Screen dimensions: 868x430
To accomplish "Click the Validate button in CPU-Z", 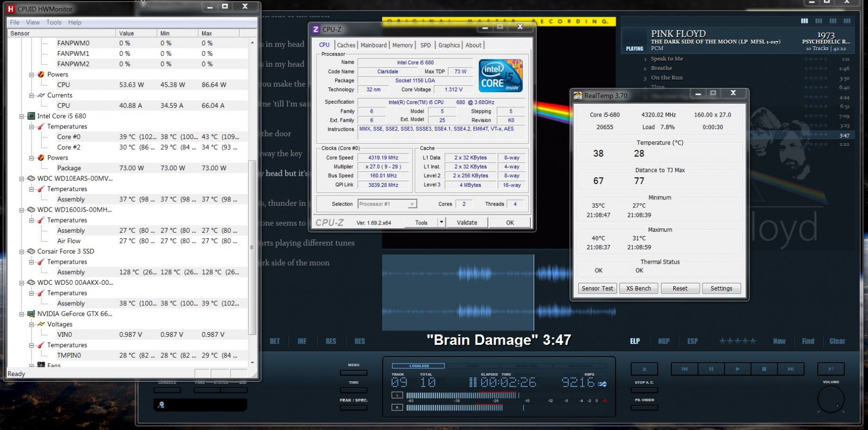I will point(467,223).
